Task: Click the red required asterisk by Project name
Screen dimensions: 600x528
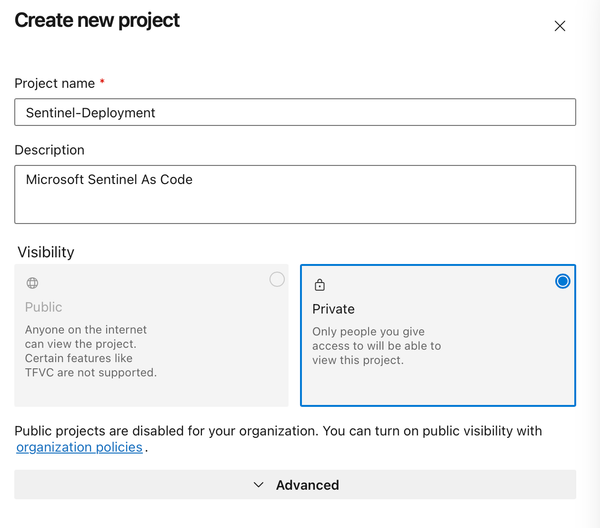Action: click(x=102, y=82)
